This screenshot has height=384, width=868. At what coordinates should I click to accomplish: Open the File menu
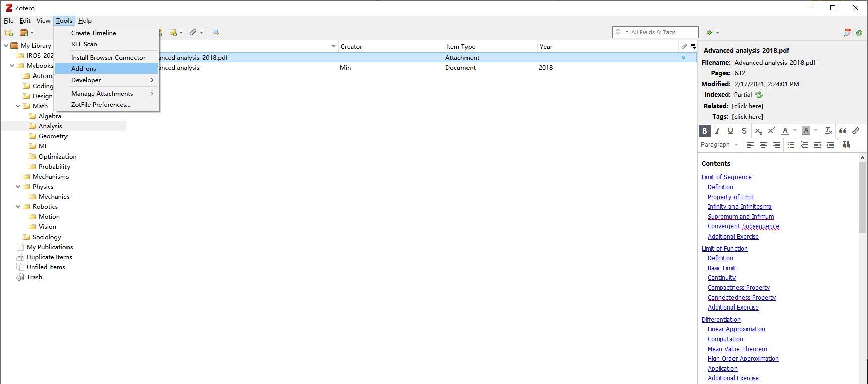pos(9,21)
